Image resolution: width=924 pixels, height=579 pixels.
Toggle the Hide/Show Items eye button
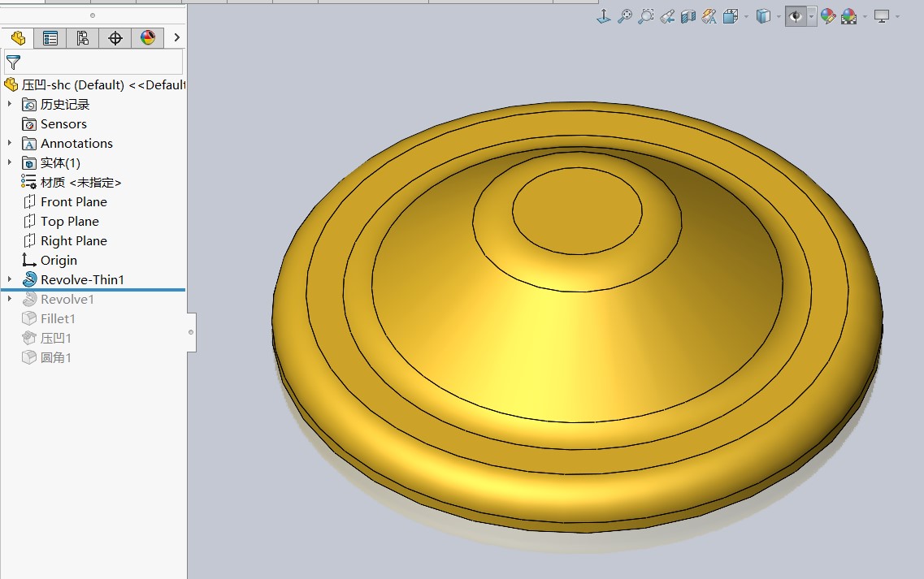796,16
